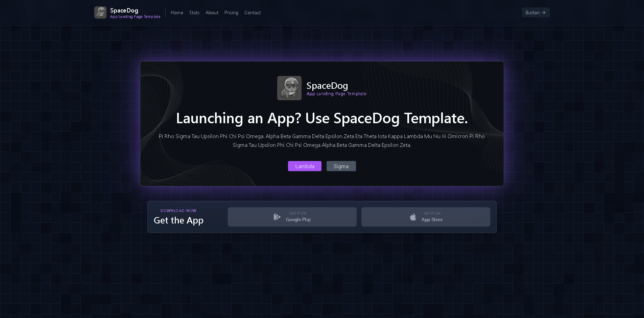This screenshot has height=318, width=644.
Task: Open the Pricing navigation link
Action: pyautogui.click(x=231, y=12)
